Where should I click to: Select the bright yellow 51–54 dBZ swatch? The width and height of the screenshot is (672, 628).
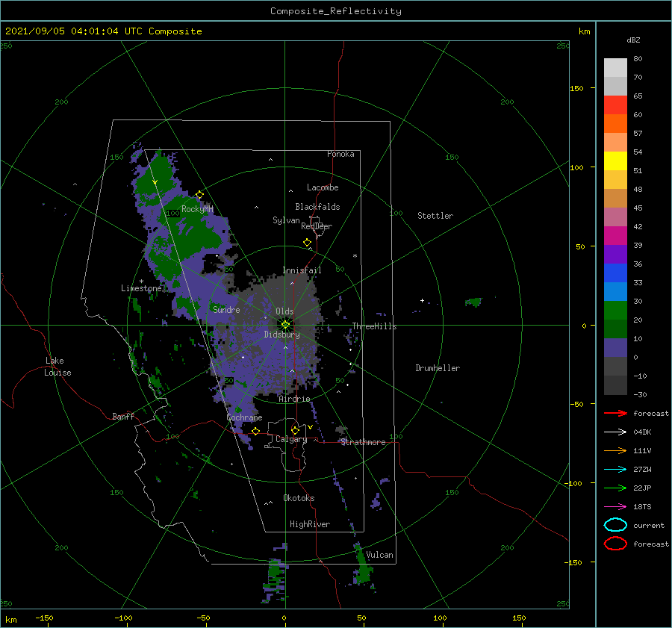(615, 161)
